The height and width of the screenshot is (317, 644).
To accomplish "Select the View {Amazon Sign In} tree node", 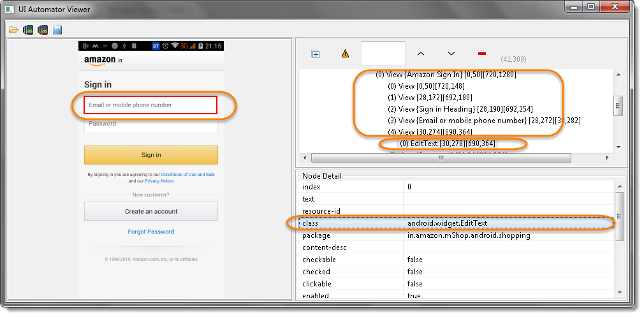I will 446,75.
